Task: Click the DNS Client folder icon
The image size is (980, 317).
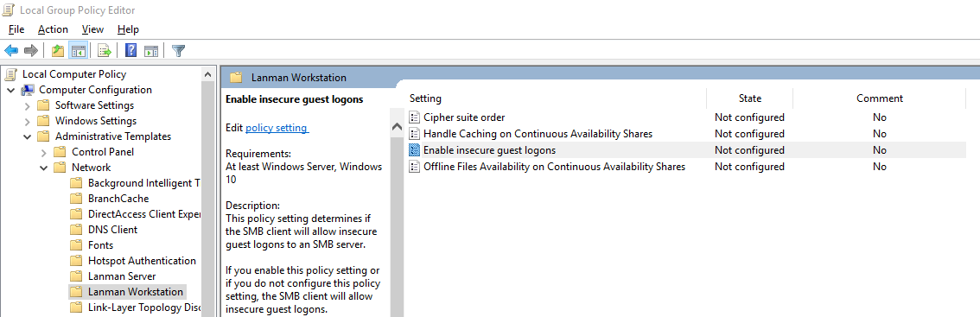Action: 77,230
